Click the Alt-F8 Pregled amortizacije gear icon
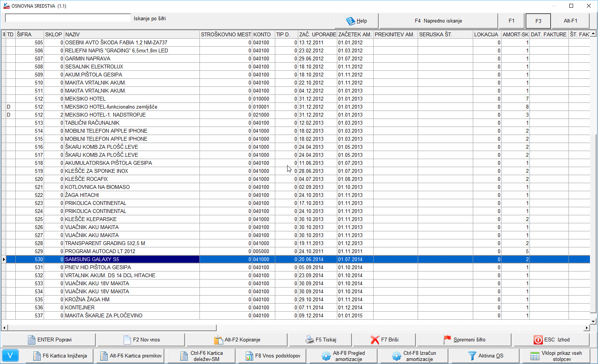Image resolution: width=598 pixels, height=364 pixels. [326, 356]
